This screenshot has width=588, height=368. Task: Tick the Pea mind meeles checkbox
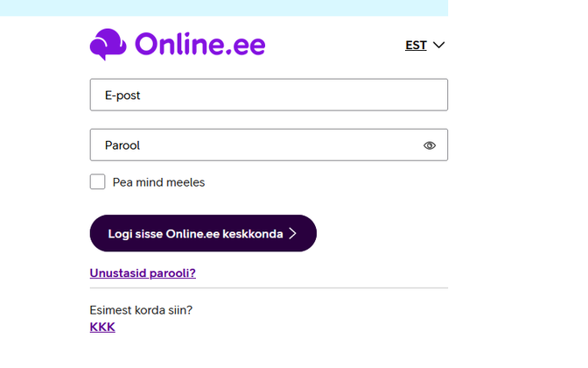[97, 182]
